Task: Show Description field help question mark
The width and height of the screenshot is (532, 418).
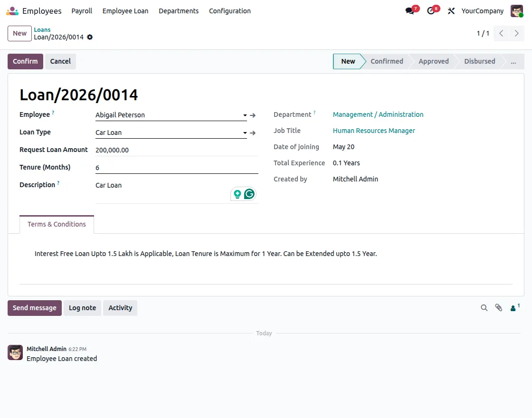Action: (x=58, y=182)
